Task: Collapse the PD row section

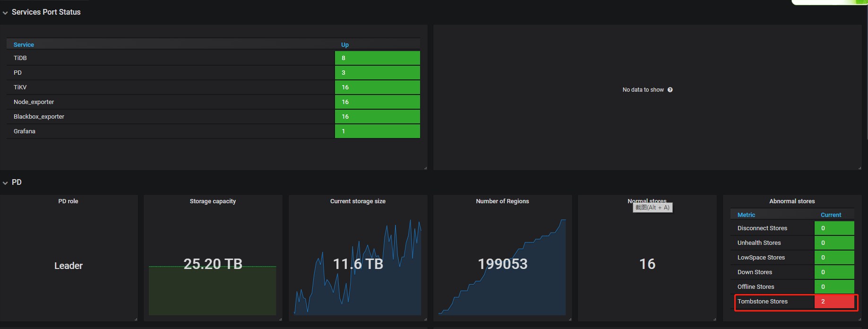Action: point(6,183)
